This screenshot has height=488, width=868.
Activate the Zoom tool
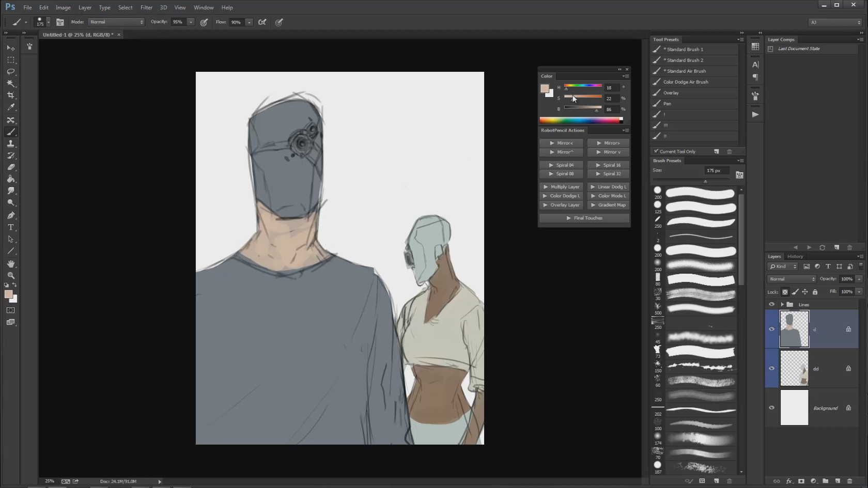[11, 275]
